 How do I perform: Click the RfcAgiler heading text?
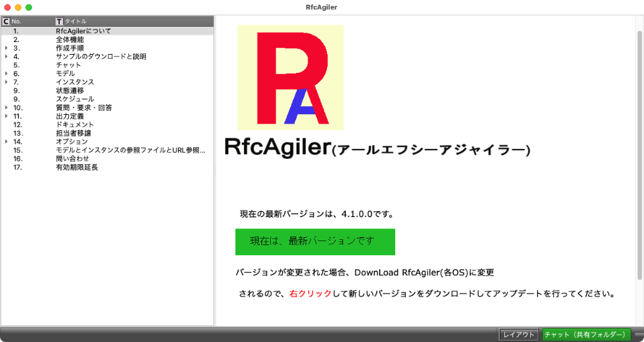(377, 148)
